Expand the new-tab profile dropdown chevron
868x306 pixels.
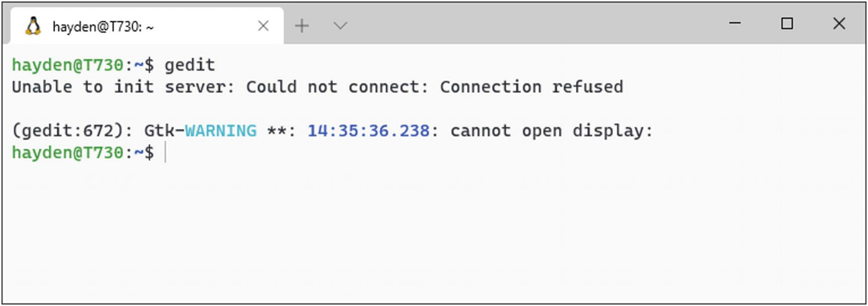(x=341, y=26)
